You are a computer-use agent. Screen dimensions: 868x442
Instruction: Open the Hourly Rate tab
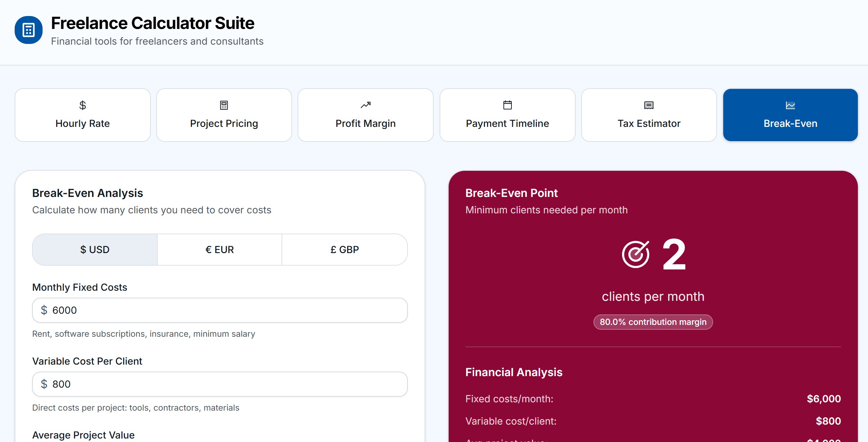pyautogui.click(x=83, y=115)
